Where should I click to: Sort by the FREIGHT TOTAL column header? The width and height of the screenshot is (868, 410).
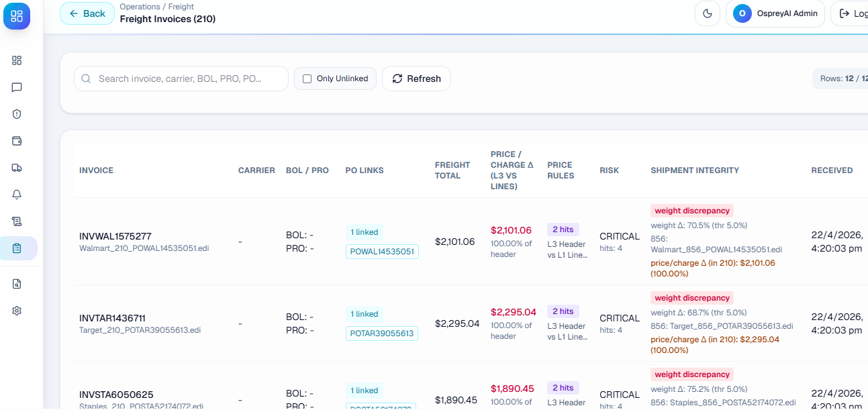(x=452, y=170)
